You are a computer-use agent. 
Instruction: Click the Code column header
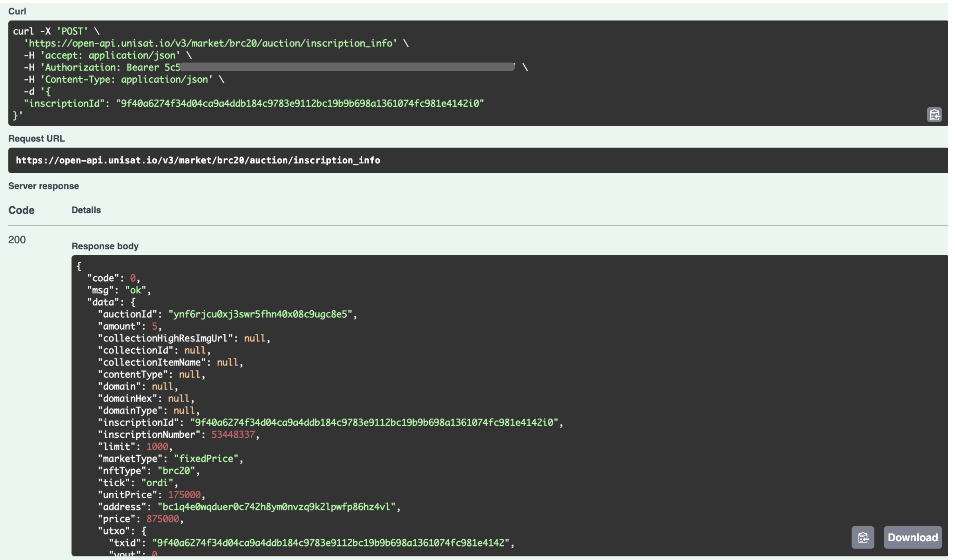[x=21, y=210]
